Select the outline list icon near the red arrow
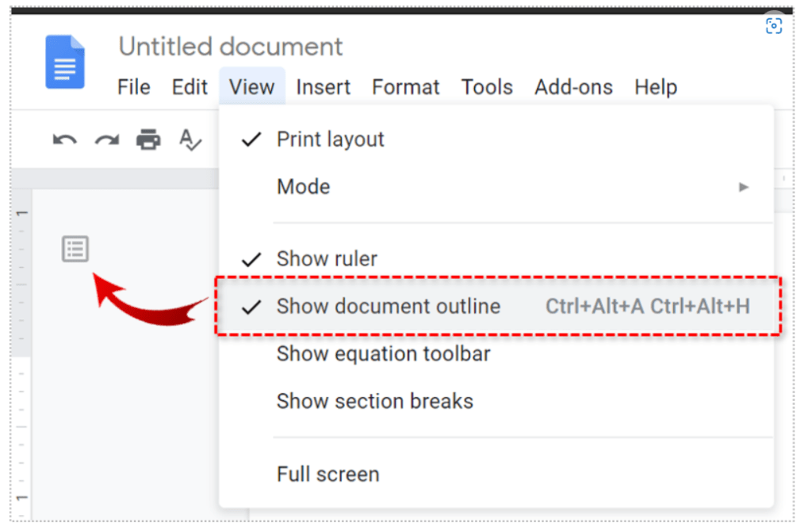Screen dimensions: 812x530 75,248
